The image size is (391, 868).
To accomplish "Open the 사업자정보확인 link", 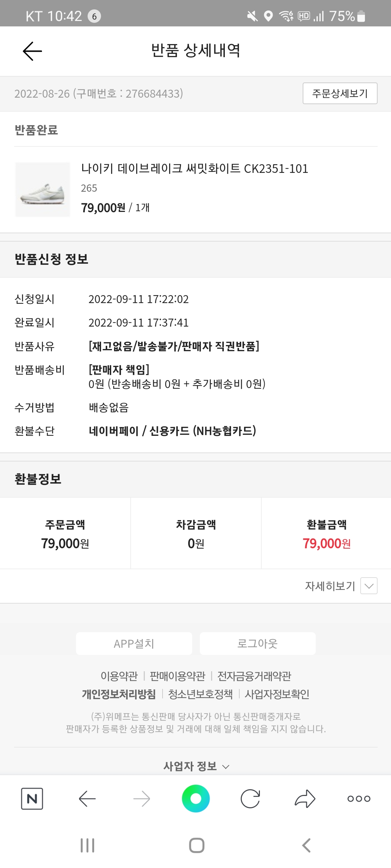I will click(x=277, y=694).
